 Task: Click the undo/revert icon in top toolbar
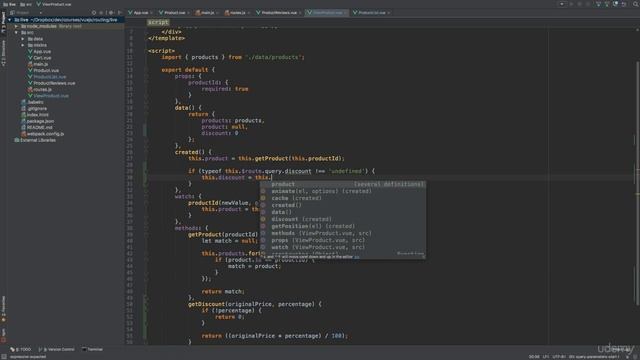[624, 4]
